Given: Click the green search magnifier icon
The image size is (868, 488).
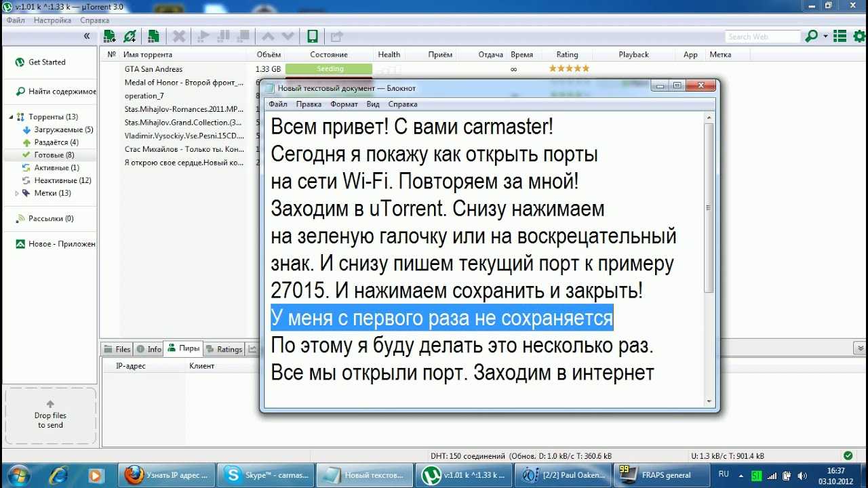Looking at the screenshot, I should point(811,37).
